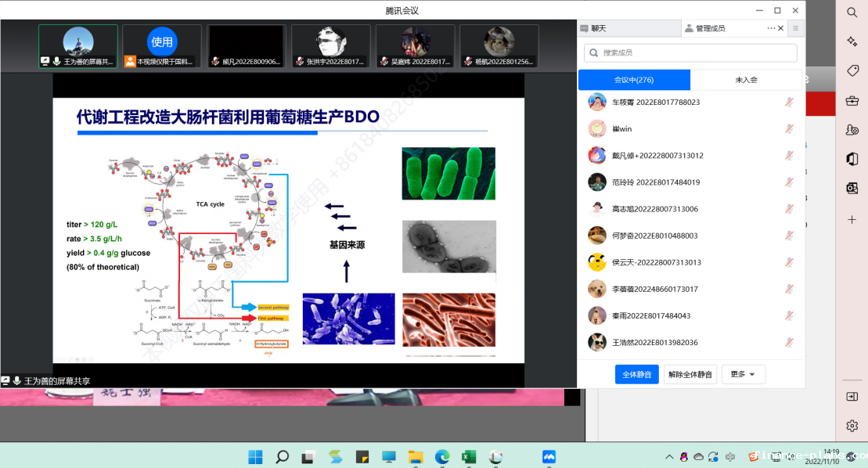The width and height of the screenshot is (868, 468).
Task: Select 王为善's screen share video thumbnail
Action: point(78,46)
